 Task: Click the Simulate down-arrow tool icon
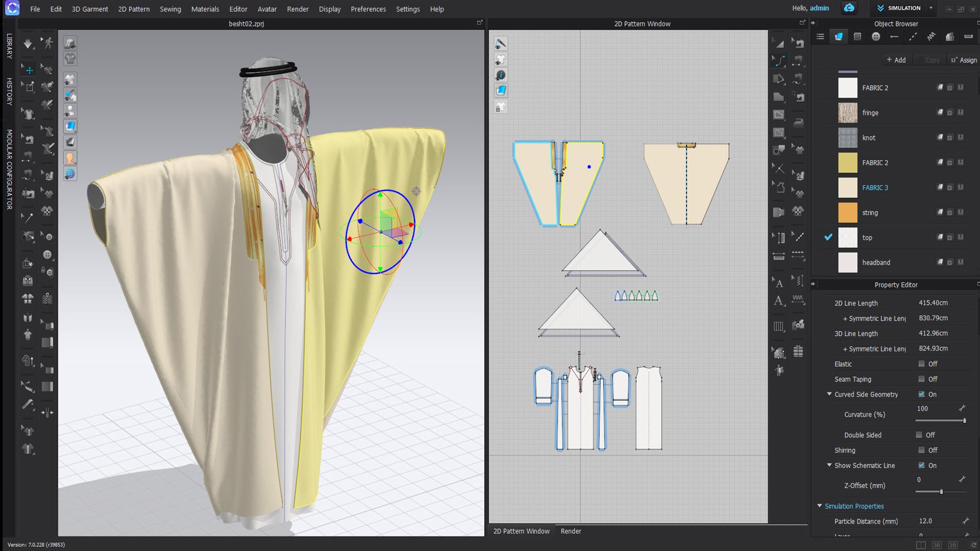[28, 44]
